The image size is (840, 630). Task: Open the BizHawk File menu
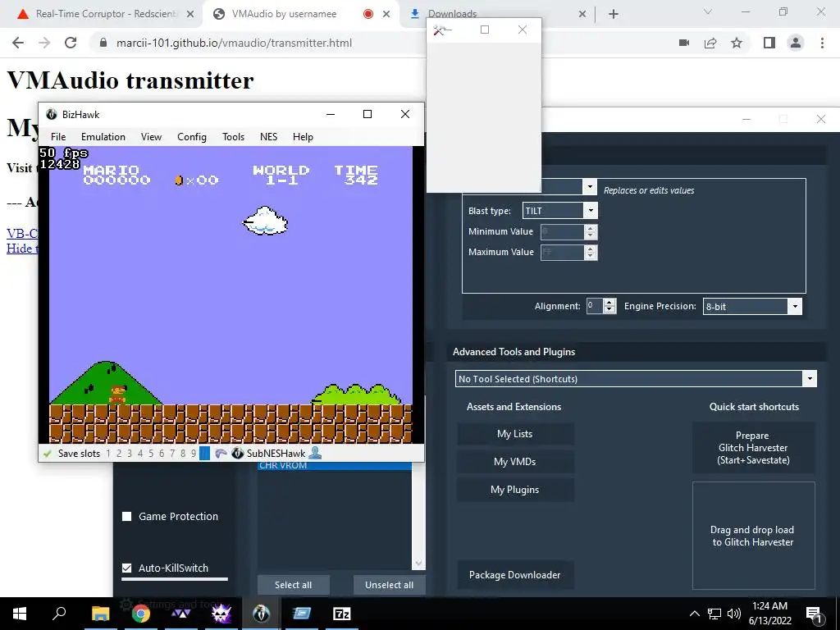tap(58, 137)
